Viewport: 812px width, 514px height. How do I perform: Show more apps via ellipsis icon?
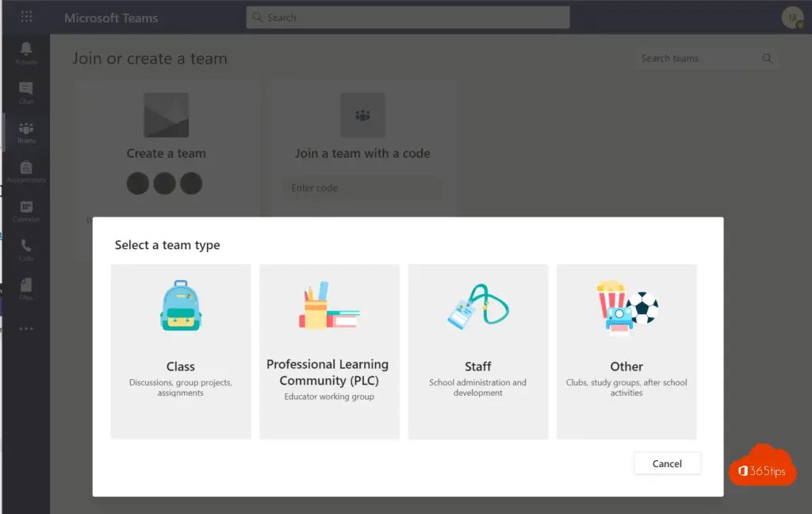pyautogui.click(x=26, y=328)
